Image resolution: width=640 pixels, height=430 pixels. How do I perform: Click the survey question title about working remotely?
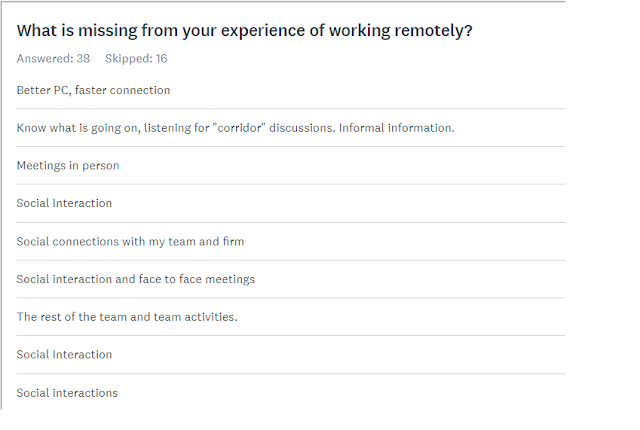pos(244,31)
